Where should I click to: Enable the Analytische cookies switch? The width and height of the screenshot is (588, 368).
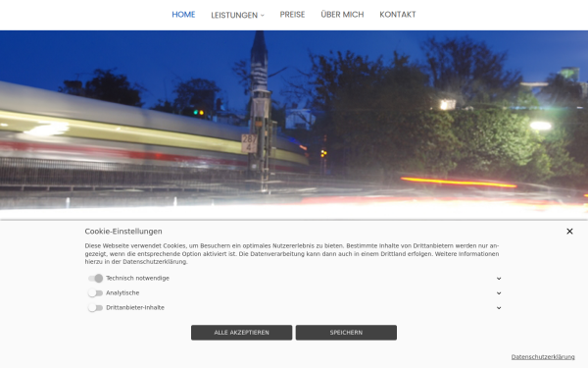click(96, 292)
